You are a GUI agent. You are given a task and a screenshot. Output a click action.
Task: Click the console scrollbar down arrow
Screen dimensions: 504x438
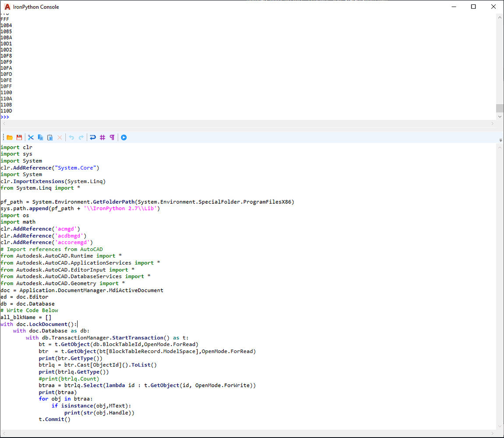(x=500, y=116)
